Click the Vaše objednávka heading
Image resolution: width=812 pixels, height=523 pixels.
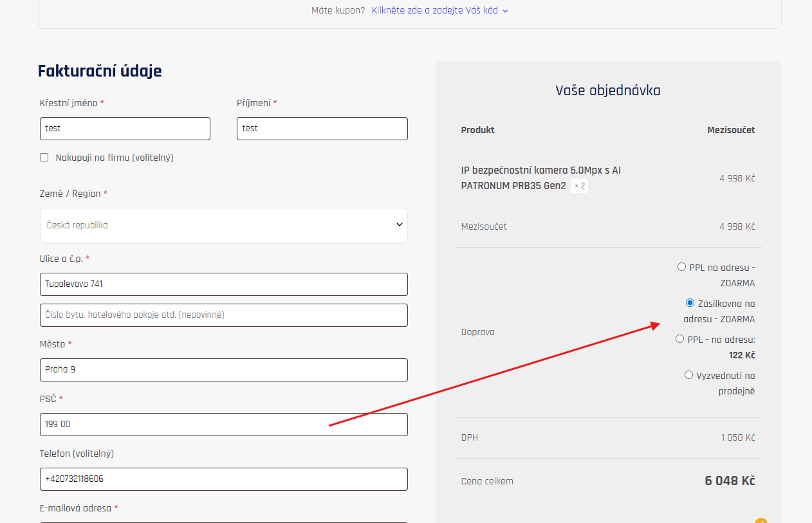pyautogui.click(x=607, y=90)
